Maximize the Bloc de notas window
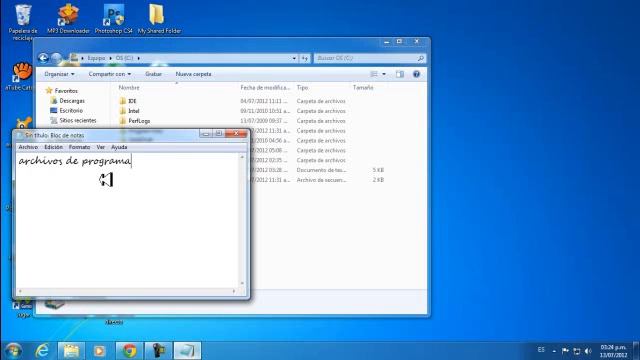This screenshot has width=640, height=360. point(219,134)
